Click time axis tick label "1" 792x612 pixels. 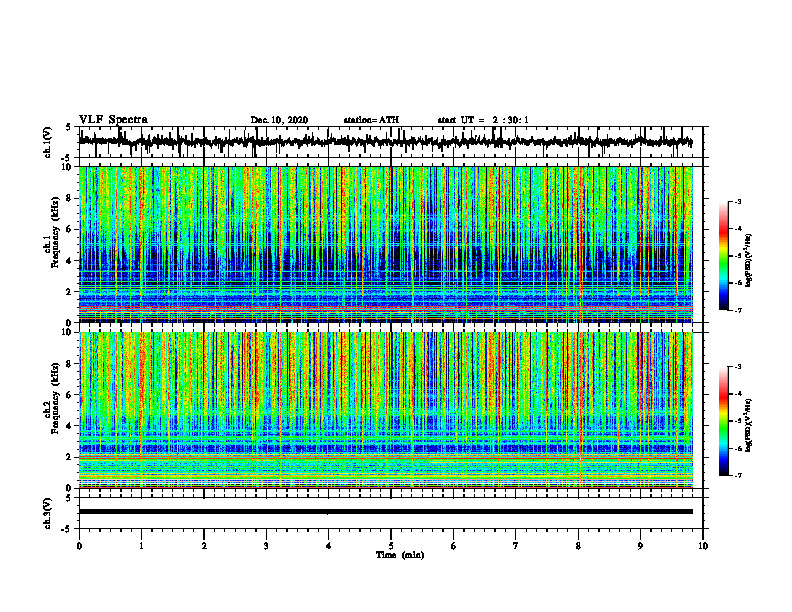point(141,546)
